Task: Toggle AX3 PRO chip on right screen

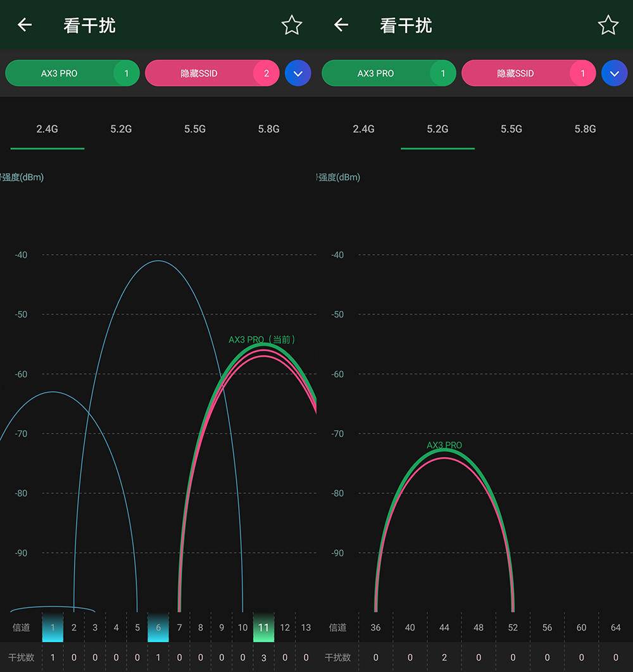Action: pos(389,73)
